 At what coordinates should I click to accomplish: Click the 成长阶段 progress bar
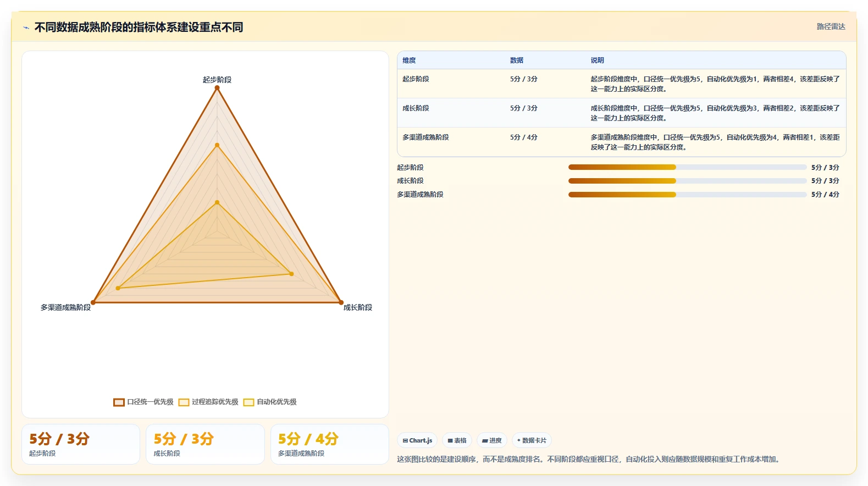687,180
